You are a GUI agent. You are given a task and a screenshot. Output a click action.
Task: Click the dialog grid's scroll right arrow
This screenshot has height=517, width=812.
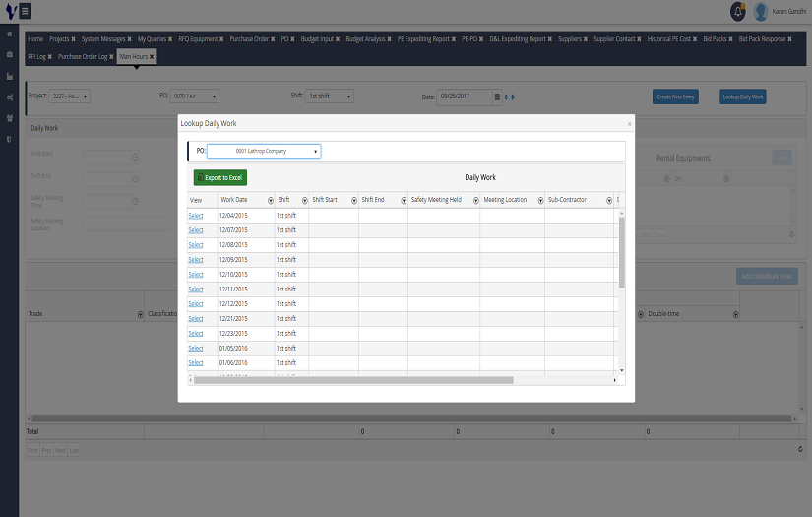point(615,381)
